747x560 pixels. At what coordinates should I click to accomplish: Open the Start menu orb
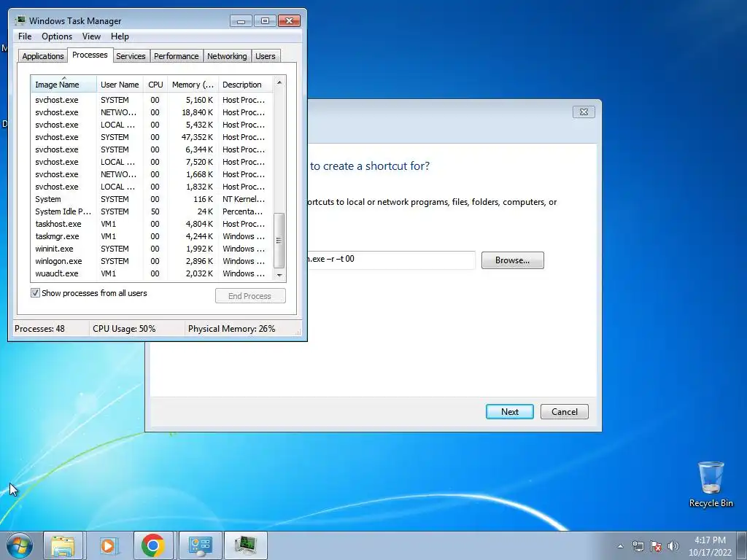point(20,545)
